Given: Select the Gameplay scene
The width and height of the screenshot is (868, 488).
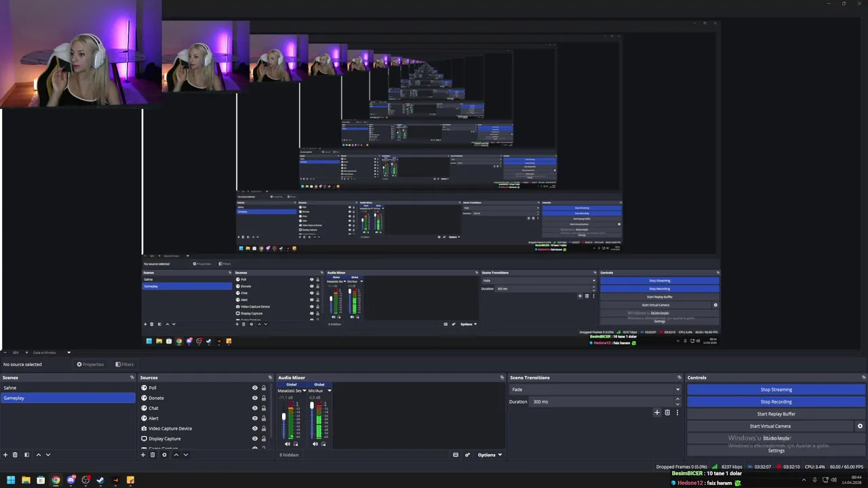Looking at the screenshot, I should pos(68,398).
